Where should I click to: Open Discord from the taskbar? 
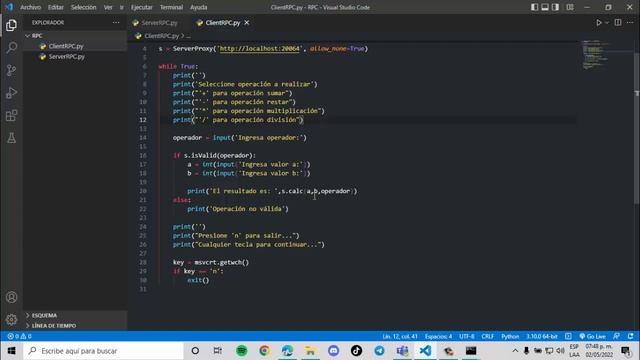[333, 351]
